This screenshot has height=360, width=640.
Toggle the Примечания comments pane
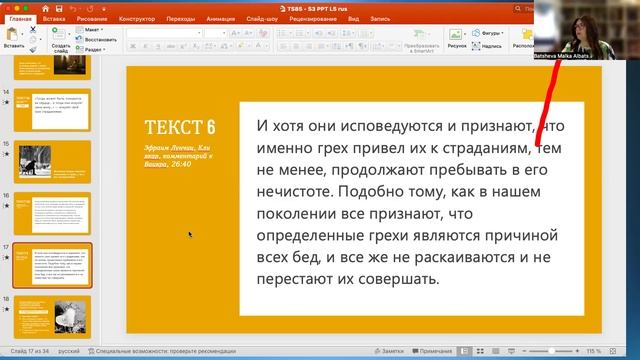432,351
